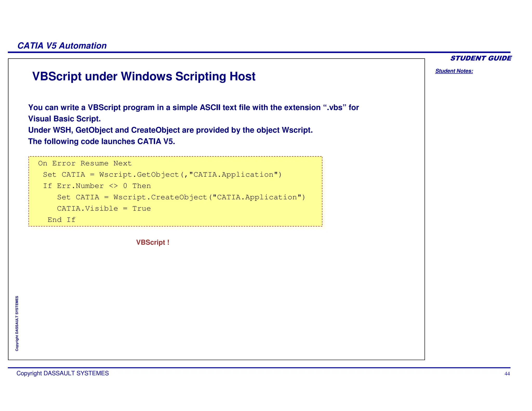Click the 'CATIA.Visible = True' line
Screen dimensions: 532x411
pyautogui.click(x=104, y=209)
